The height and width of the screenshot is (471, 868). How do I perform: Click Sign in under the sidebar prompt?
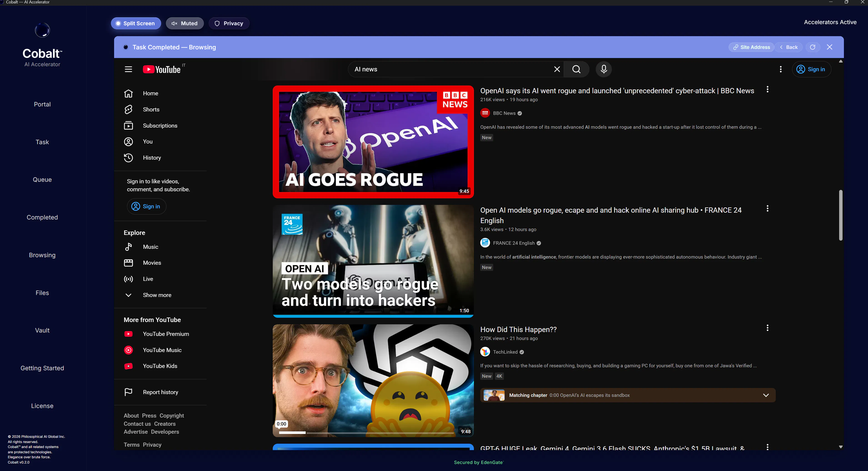click(146, 206)
